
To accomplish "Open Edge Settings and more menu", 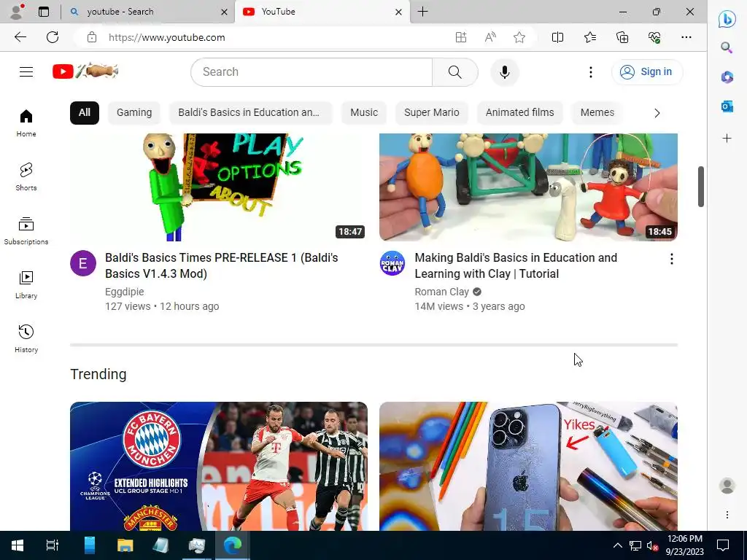I will pyautogui.click(x=686, y=37).
